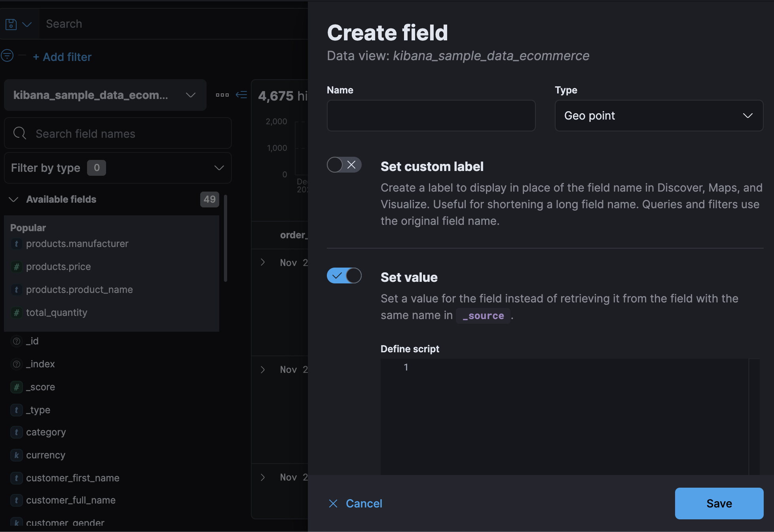Open the data view options ellipsis icon
The image size is (774, 532).
pyautogui.click(x=222, y=95)
